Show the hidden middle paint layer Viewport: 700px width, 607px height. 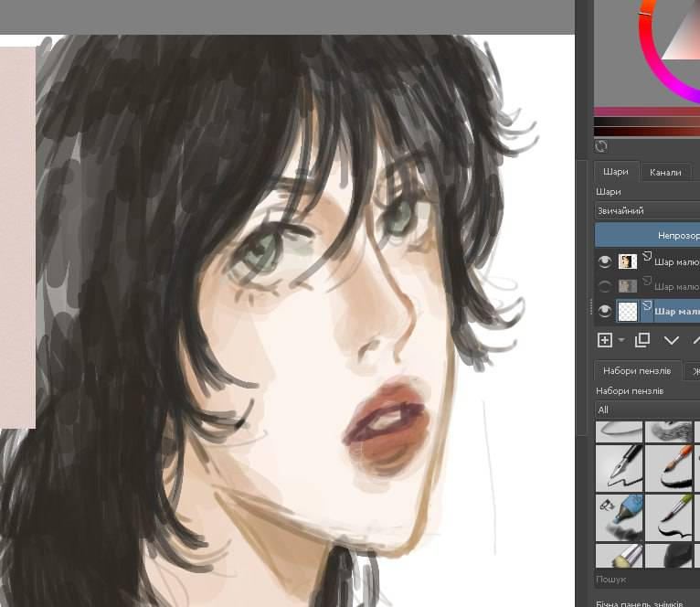(x=604, y=286)
